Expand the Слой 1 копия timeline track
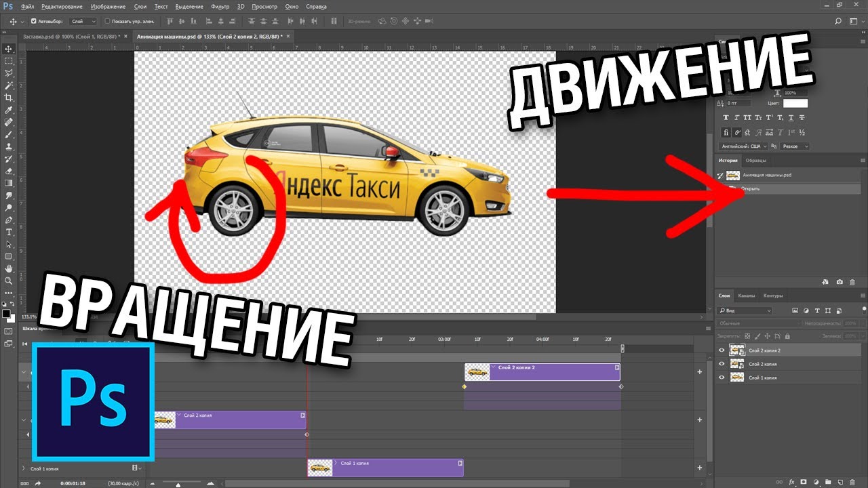The image size is (868, 488). click(25, 468)
